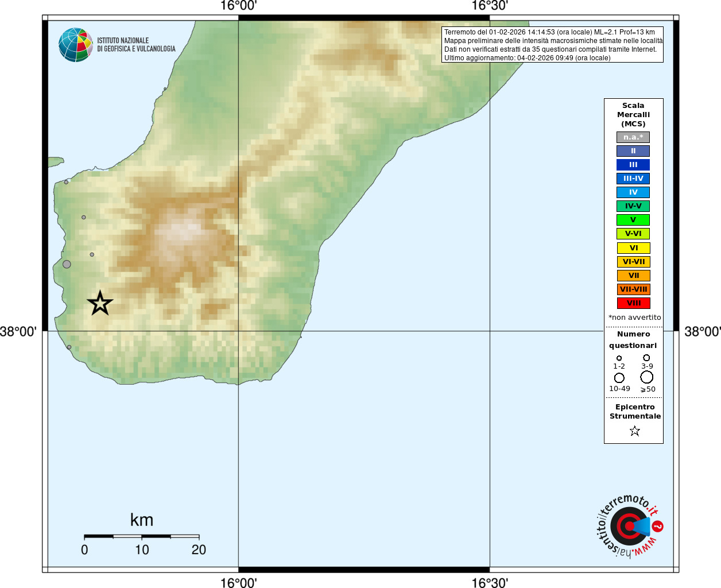The image size is (721, 588).
Task: Click the gray circle south of 38°00' line
Action: (x=69, y=347)
